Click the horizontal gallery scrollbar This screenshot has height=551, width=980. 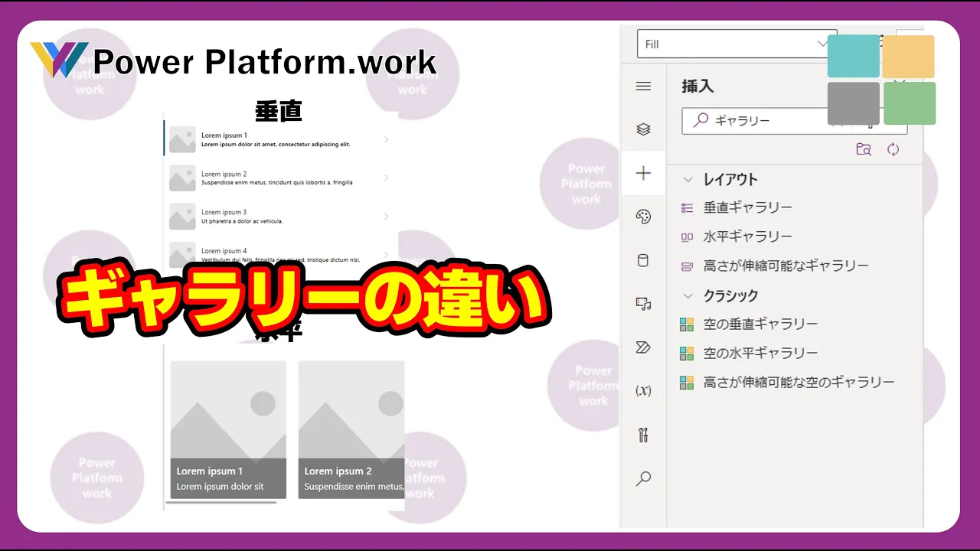[x=221, y=503]
